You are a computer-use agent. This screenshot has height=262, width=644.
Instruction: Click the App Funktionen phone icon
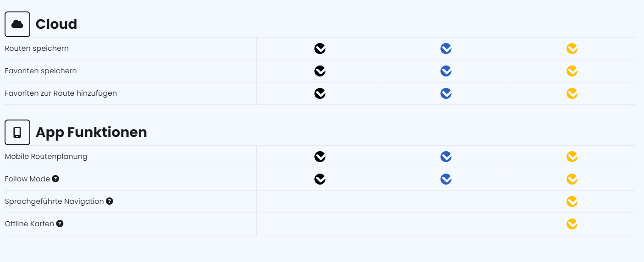click(17, 132)
